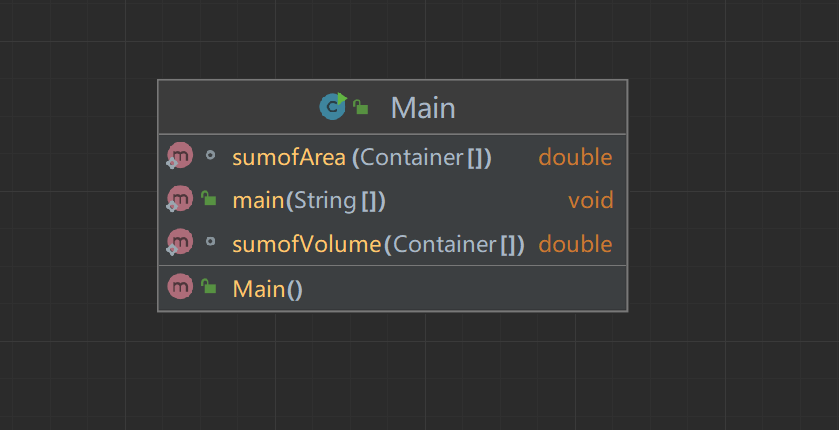839x430 pixels.
Task: Click the package-private dot icon next to sumofArea
Action: tap(210, 156)
